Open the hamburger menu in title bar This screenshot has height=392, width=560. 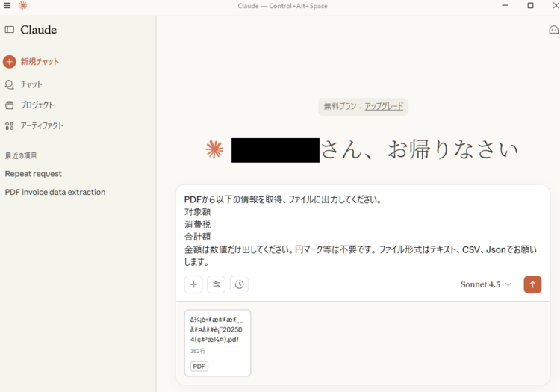(x=7, y=6)
